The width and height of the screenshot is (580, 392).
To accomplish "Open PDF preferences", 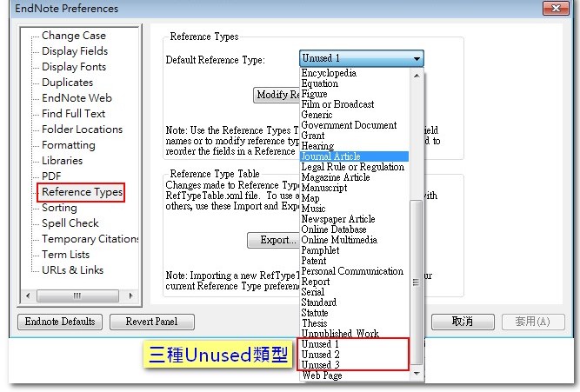I will 51,176.
